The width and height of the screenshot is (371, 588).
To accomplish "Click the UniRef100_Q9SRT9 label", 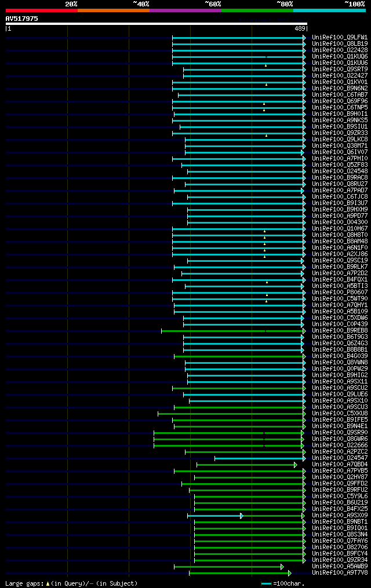I will [340, 70].
